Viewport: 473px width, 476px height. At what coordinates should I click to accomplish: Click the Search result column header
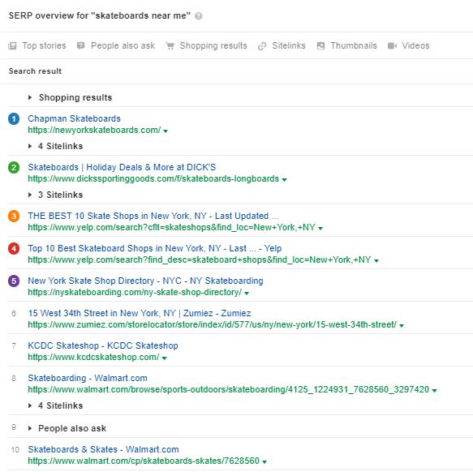point(35,71)
